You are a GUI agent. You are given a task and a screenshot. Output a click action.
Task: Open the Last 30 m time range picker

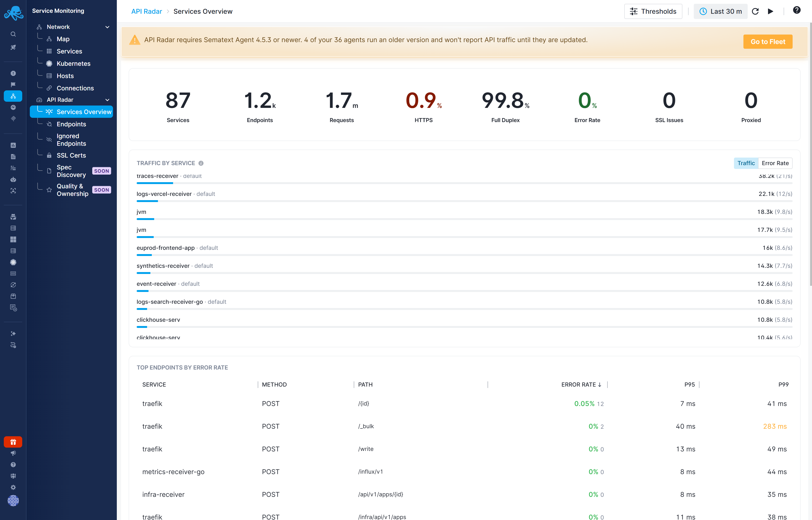pos(720,12)
